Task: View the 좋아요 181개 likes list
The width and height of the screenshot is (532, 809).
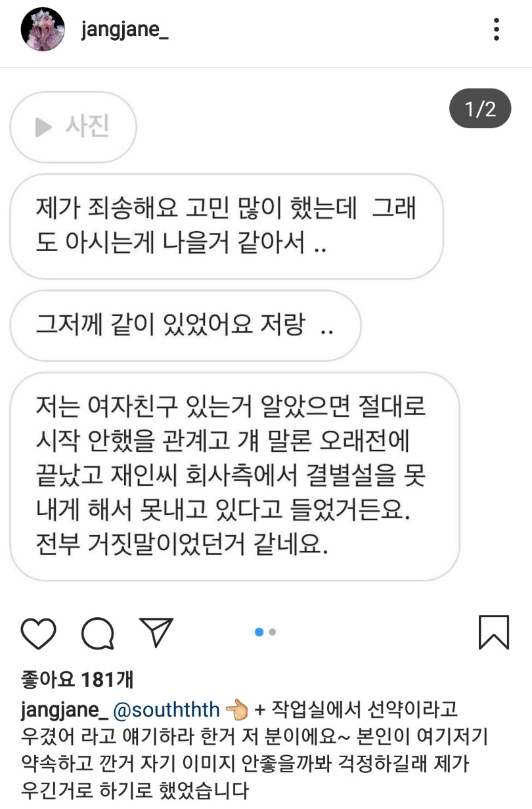Action: (78, 679)
